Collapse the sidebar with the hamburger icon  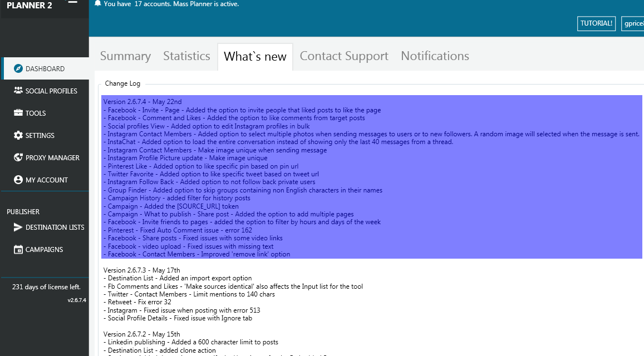pyautogui.click(x=72, y=2)
